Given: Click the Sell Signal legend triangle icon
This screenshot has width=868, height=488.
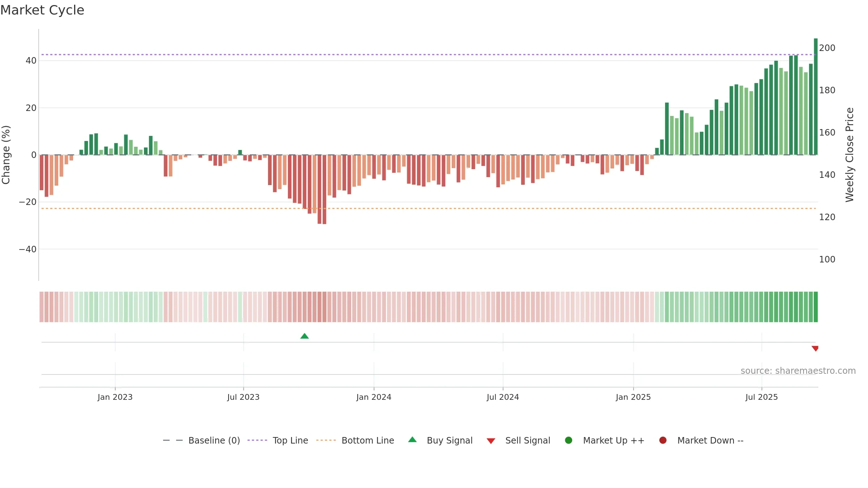Looking at the screenshot, I should 491,441.
